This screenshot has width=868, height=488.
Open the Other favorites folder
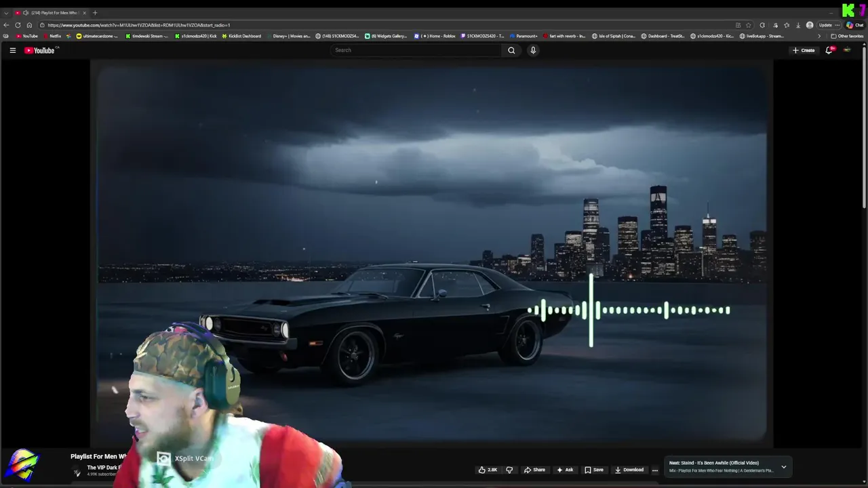pos(847,36)
